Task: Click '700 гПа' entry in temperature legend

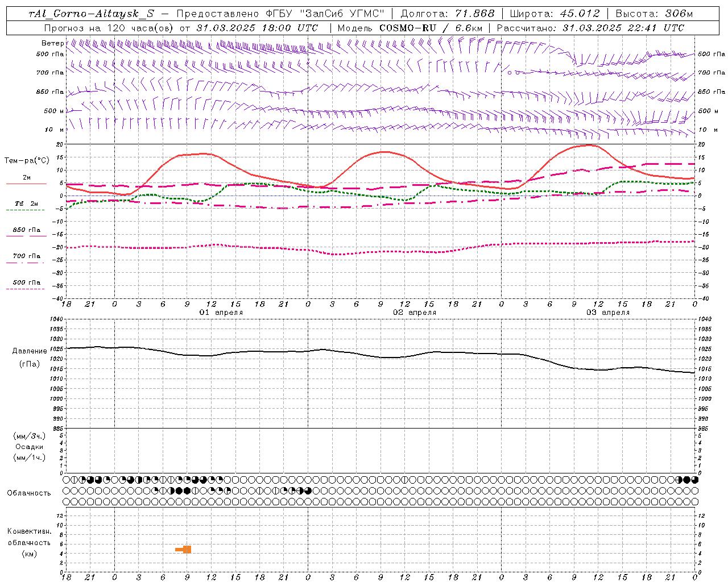Action: click(27, 256)
